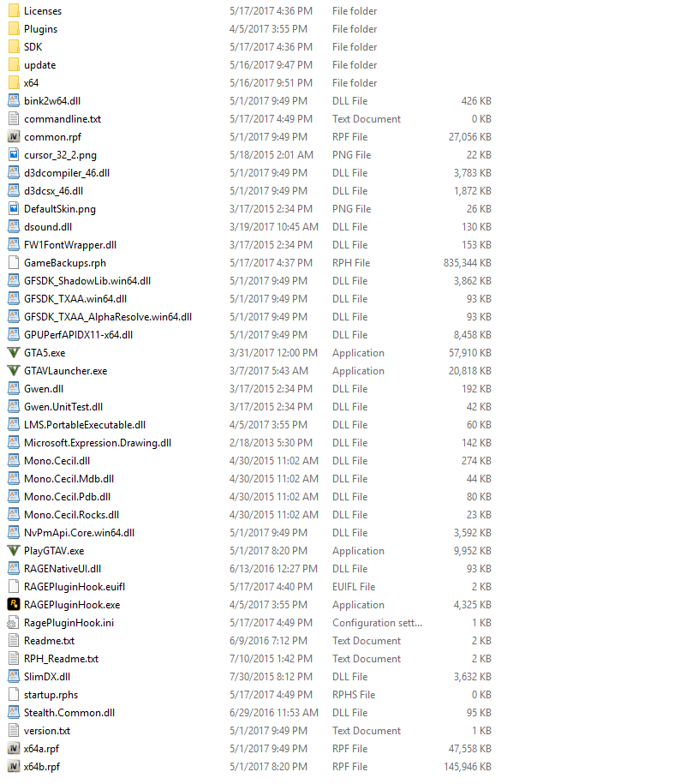The image size is (692, 784).
Task: Select the x64 folder icon
Action: [14, 82]
